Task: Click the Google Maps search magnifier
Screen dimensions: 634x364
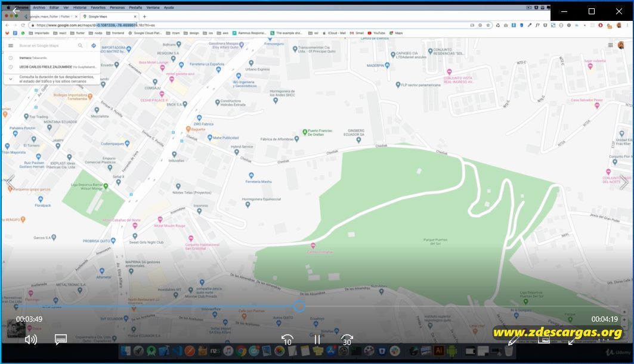Action: (80, 46)
